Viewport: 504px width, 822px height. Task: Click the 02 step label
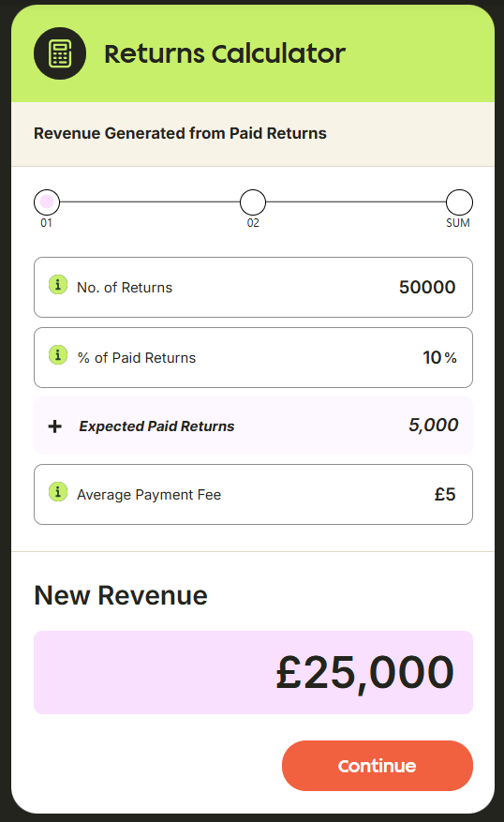pos(253,223)
